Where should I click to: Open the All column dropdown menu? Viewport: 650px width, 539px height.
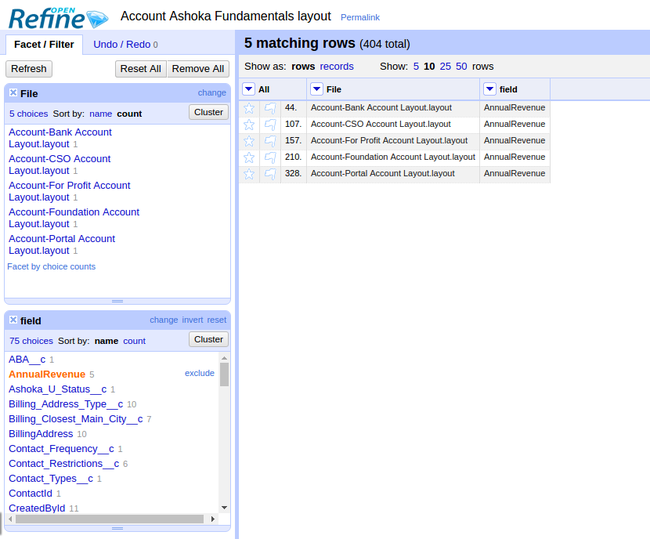(x=249, y=90)
